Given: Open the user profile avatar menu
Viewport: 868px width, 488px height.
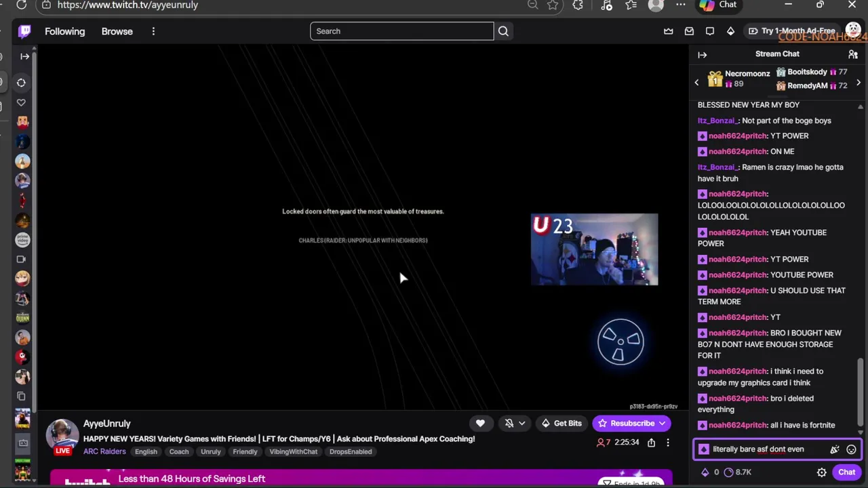Looking at the screenshot, I should tap(853, 30).
